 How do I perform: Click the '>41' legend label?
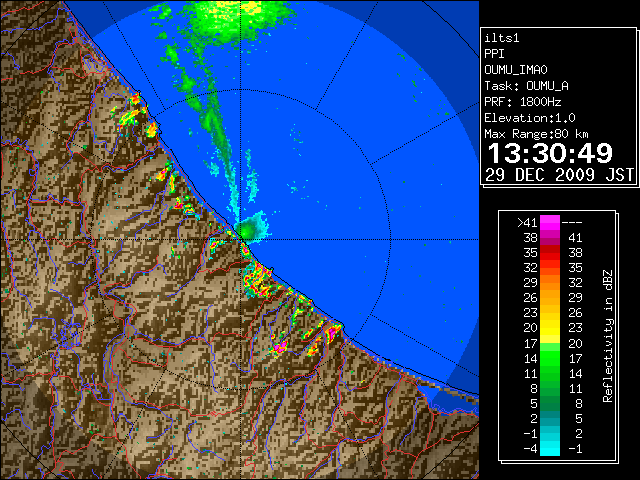pos(527,223)
